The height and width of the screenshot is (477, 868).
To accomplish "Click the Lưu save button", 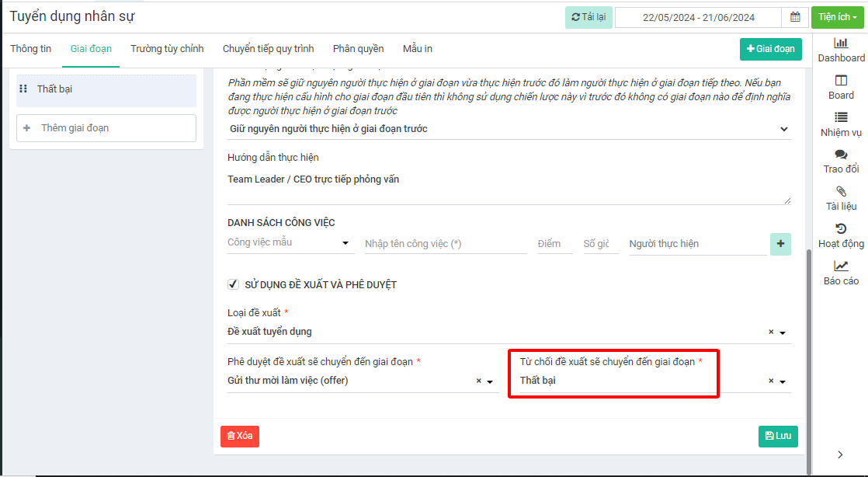I will coord(778,436).
